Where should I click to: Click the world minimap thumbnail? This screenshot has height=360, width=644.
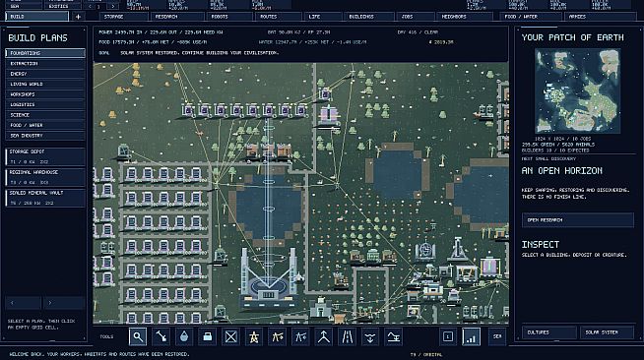click(x=577, y=91)
